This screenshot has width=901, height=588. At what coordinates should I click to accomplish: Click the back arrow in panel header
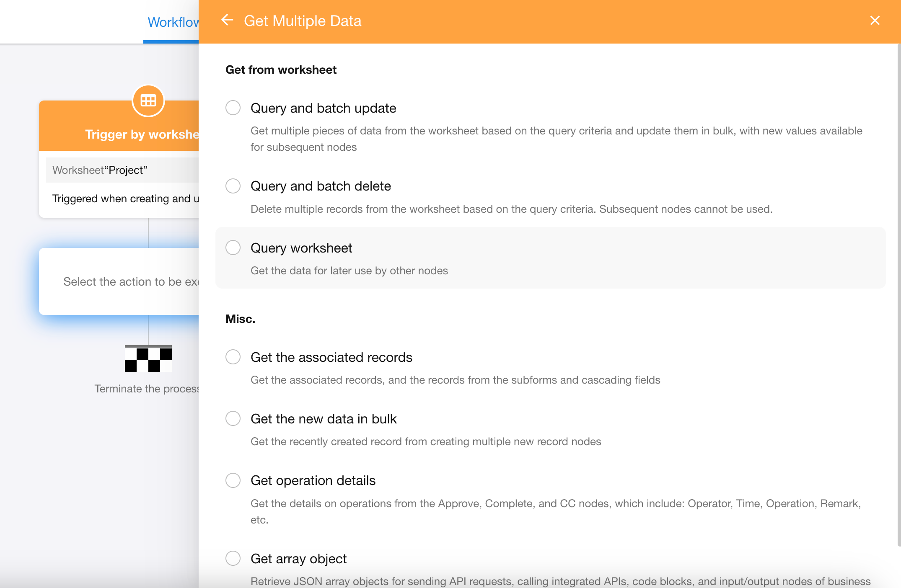tap(227, 20)
